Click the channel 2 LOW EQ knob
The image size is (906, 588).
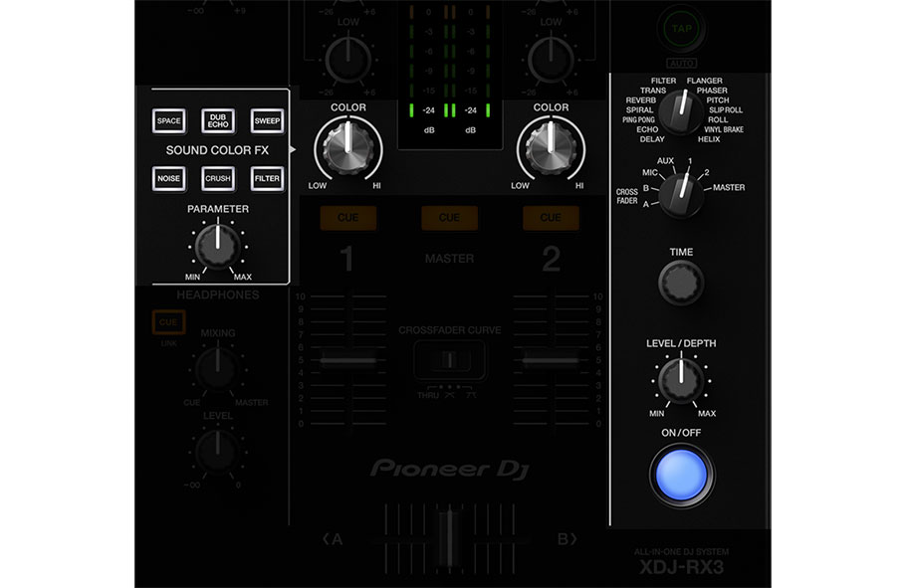tap(551, 60)
